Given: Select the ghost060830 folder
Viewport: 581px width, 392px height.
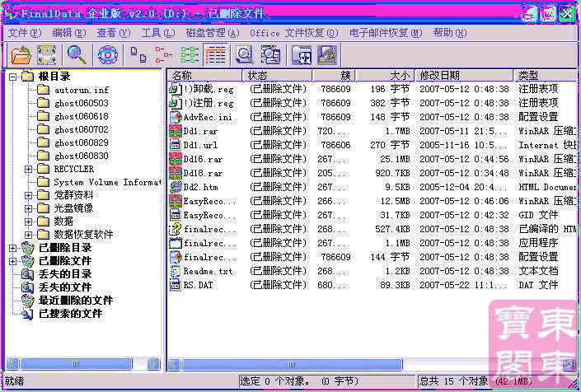Looking at the screenshot, I should point(82,156).
